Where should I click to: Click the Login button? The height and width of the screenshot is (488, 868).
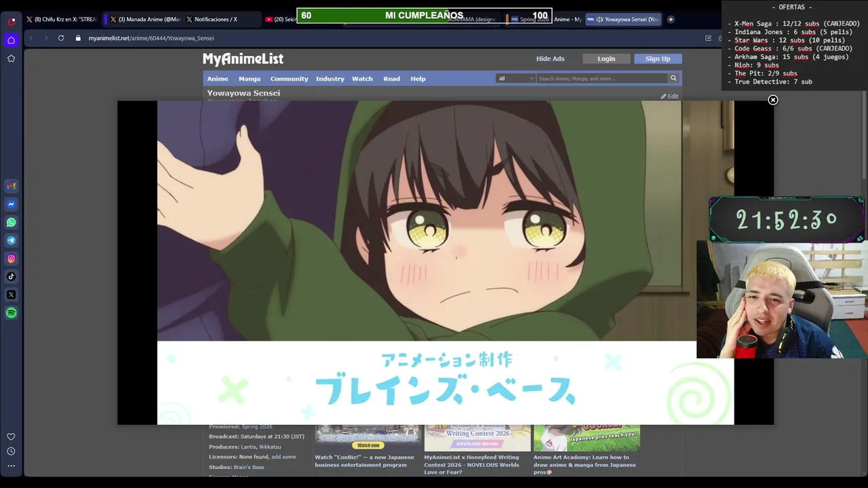click(606, 59)
